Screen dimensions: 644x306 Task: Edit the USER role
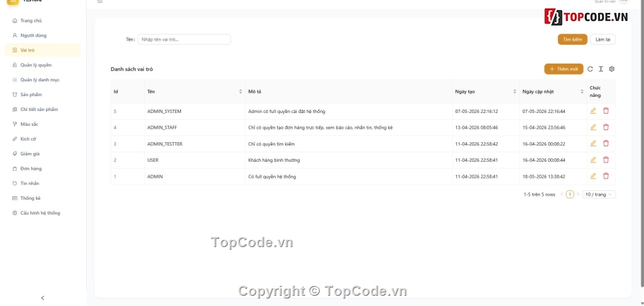tap(592, 160)
